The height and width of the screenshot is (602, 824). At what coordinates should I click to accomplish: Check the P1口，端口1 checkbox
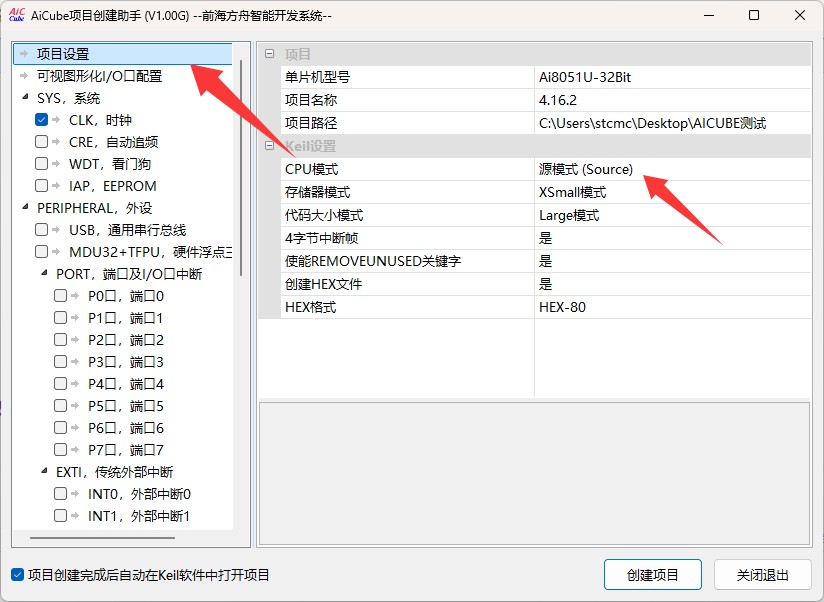60,318
